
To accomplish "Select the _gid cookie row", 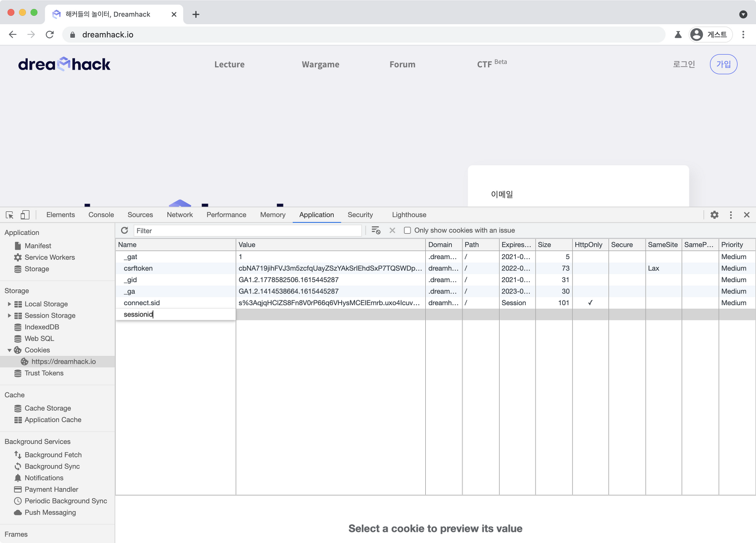I will pyautogui.click(x=435, y=280).
